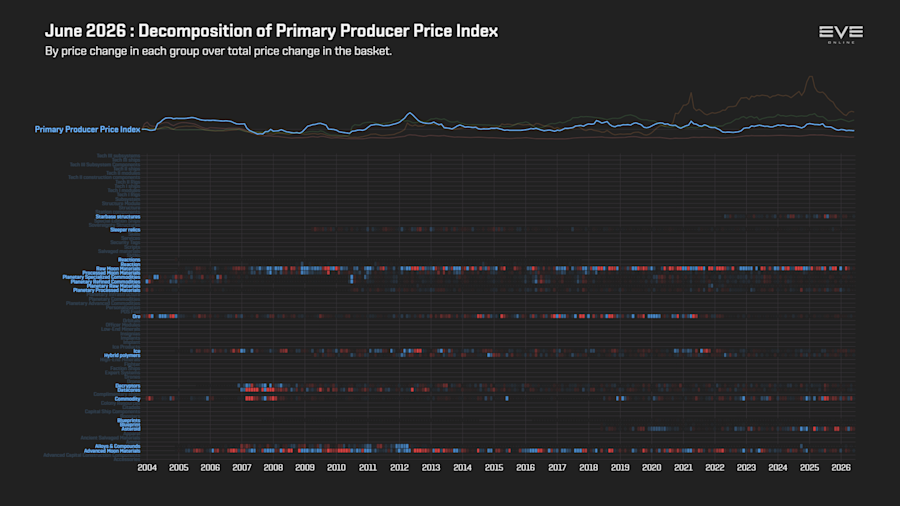Image resolution: width=900 pixels, height=506 pixels.
Task: Click the 2008 year axis marker
Action: click(273, 468)
